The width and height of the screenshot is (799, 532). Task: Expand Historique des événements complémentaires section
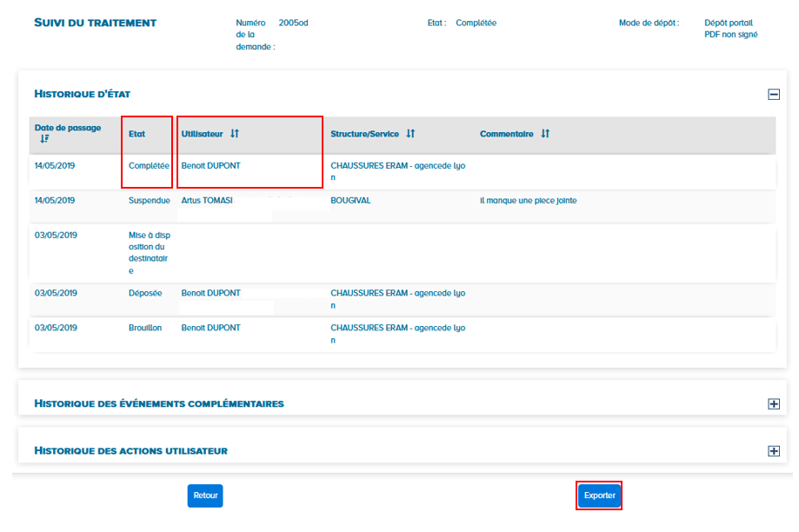(773, 403)
